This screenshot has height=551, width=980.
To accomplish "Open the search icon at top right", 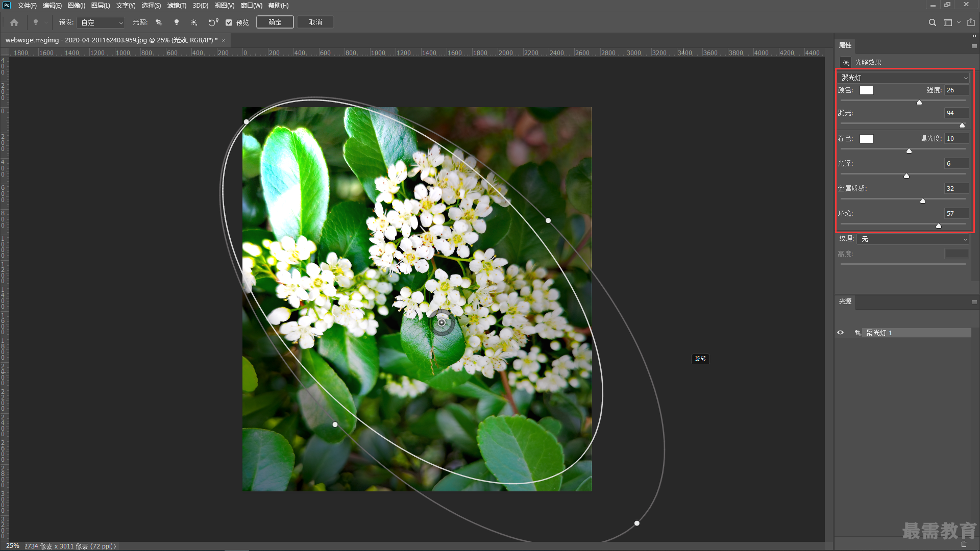I will tap(932, 22).
